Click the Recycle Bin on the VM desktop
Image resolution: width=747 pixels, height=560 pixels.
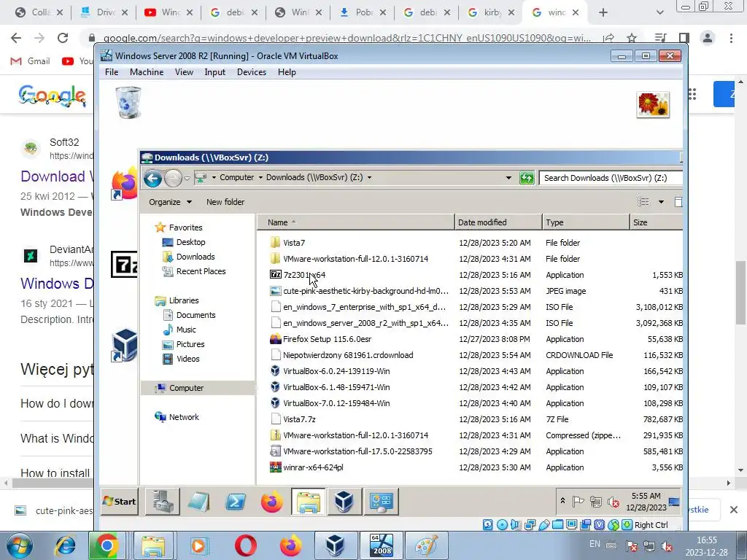128,102
